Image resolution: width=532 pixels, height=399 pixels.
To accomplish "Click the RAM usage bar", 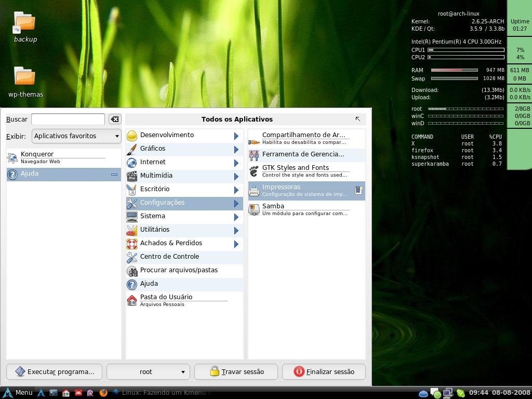I will [x=454, y=70].
